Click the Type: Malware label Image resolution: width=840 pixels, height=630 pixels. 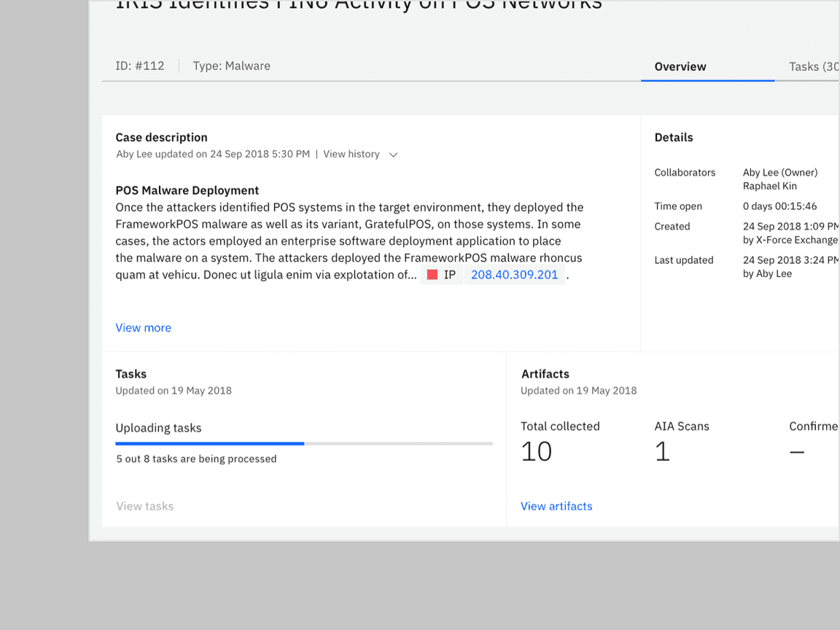pos(231,66)
